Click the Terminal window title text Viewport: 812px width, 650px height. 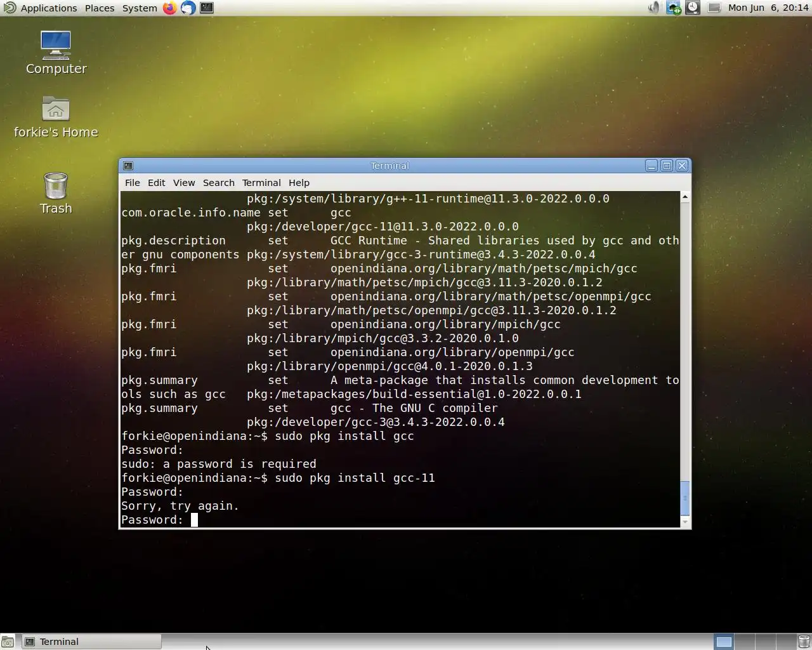[390, 166]
